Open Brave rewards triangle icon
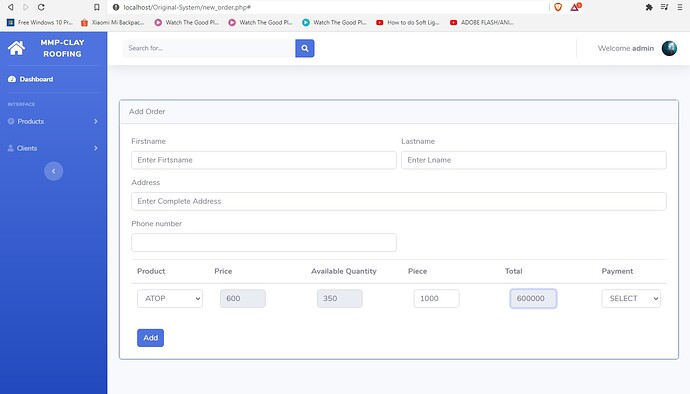This screenshot has width=690, height=394. point(576,7)
